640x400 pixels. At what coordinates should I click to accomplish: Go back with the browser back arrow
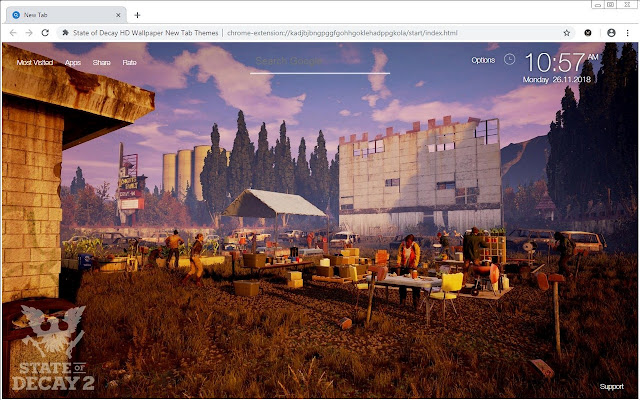coord(13,33)
